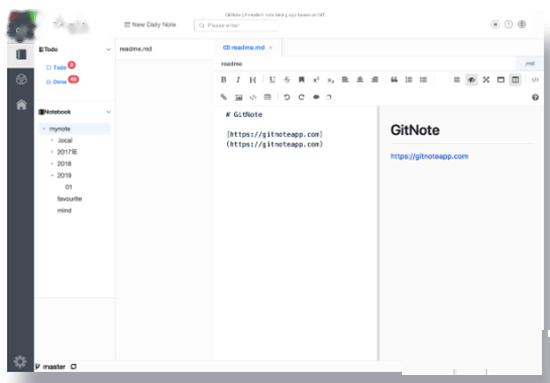The height and width of the screenshot is (383, 550).
Task: Click the GitNote heading line in editor
Action: point(244,115)
